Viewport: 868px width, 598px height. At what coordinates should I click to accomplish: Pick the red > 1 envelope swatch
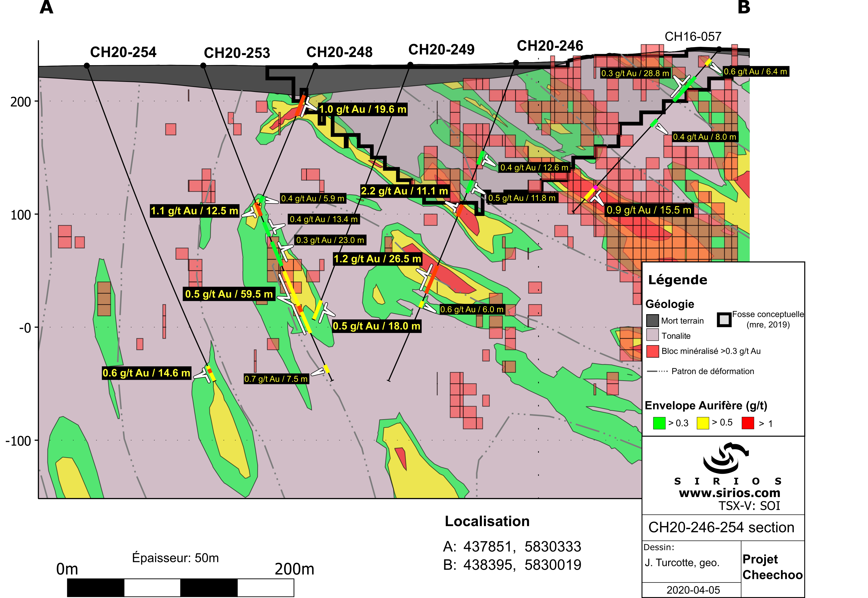[748, 423]
